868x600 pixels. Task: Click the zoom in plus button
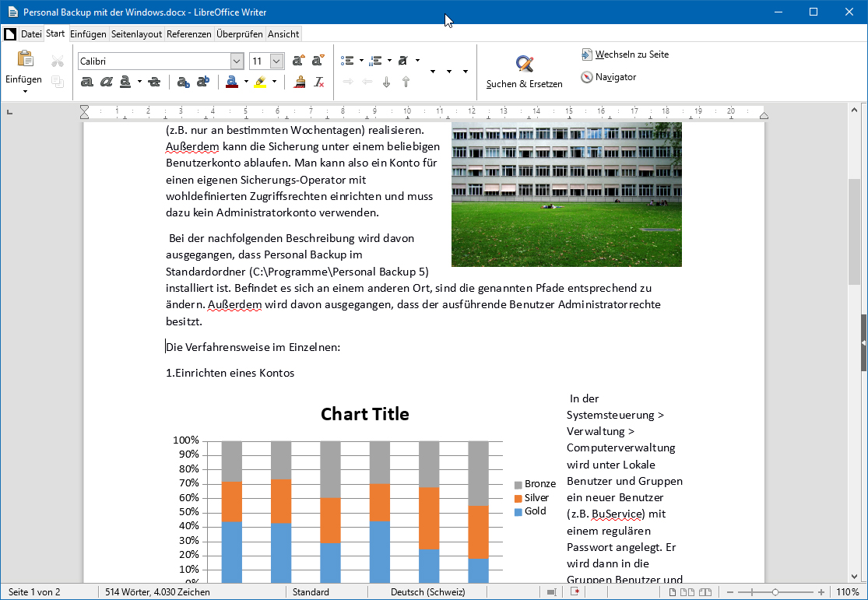821,591
